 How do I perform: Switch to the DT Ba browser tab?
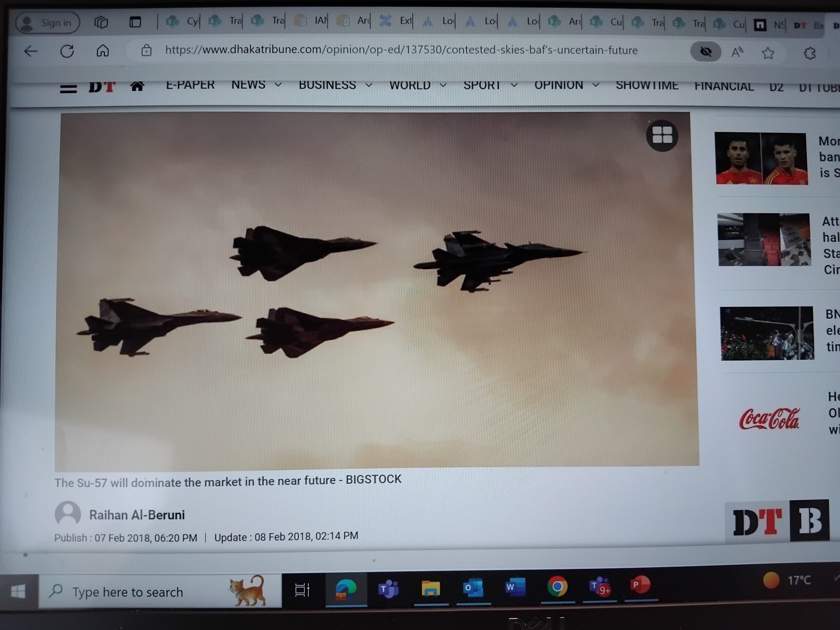pyautogui.click(x=809, y=26)
